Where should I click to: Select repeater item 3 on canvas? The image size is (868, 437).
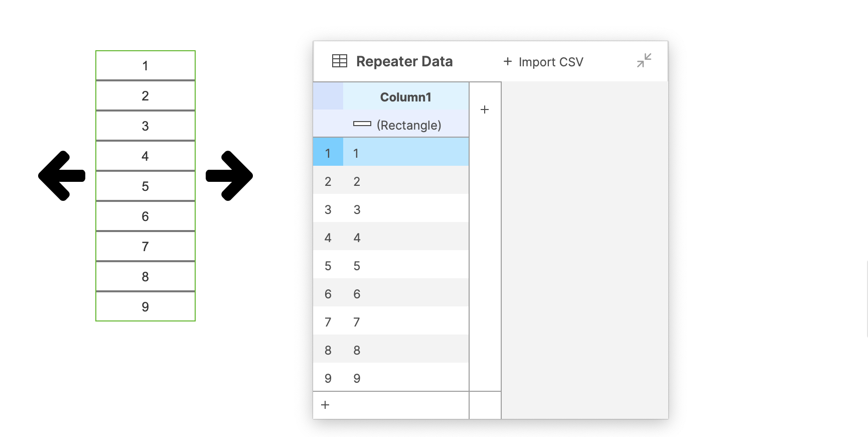[x=146, y=126]
